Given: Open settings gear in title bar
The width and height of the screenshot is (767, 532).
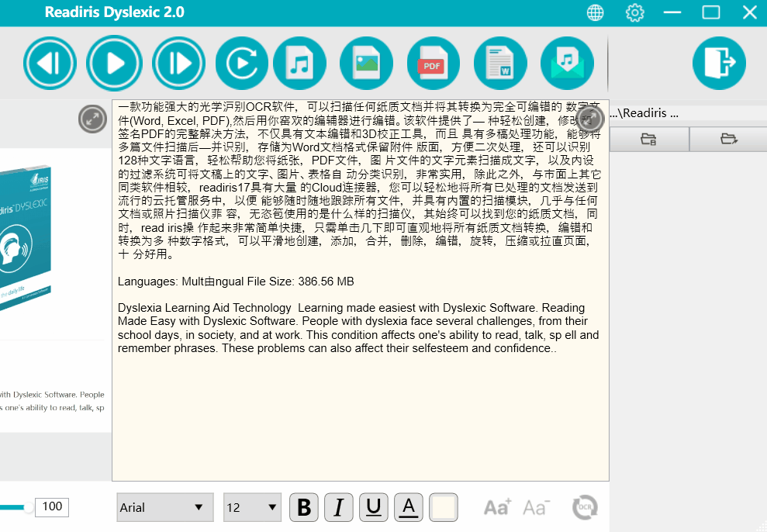Looking at the screenshot, I should click(x=635, y=12).
